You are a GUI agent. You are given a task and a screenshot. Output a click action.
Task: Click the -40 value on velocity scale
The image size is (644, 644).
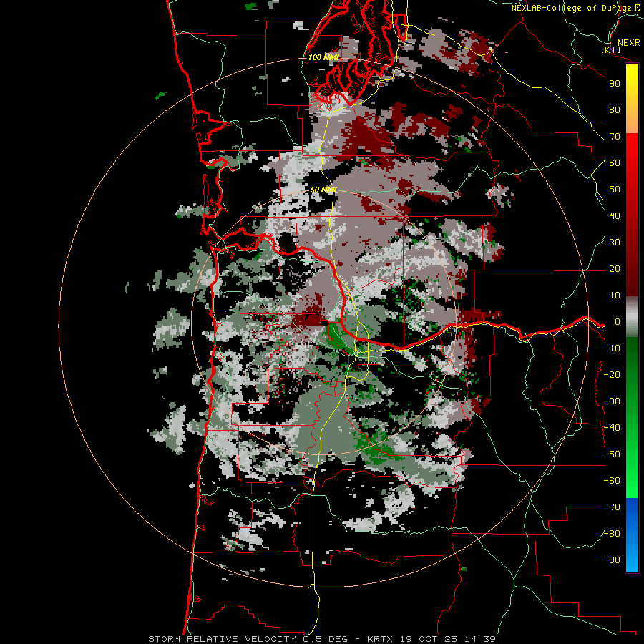click(612, 428)
